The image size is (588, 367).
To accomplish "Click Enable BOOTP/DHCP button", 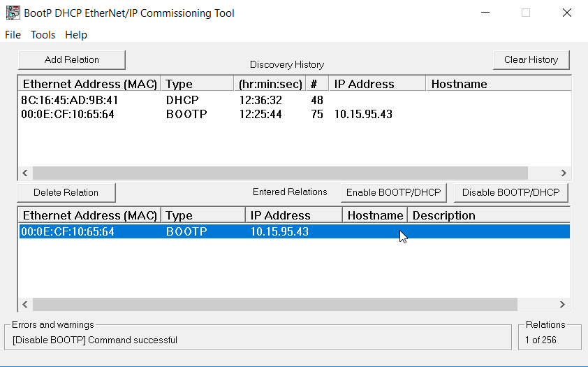I will click(x=393, y=192).
